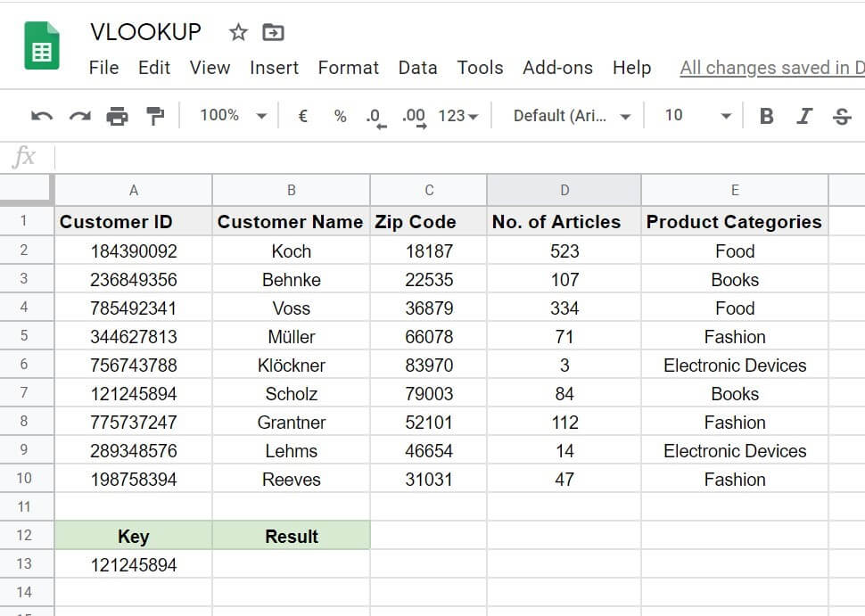Select the cell containing Klöckner
The image size is (865, 616).
pos(291,365)
